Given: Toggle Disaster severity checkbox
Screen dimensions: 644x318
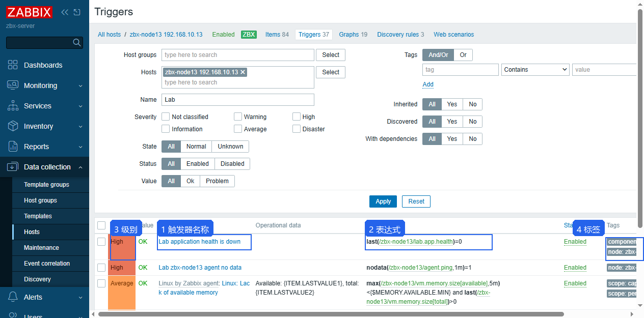Looking at the screenshot, I should coord(297,129).
